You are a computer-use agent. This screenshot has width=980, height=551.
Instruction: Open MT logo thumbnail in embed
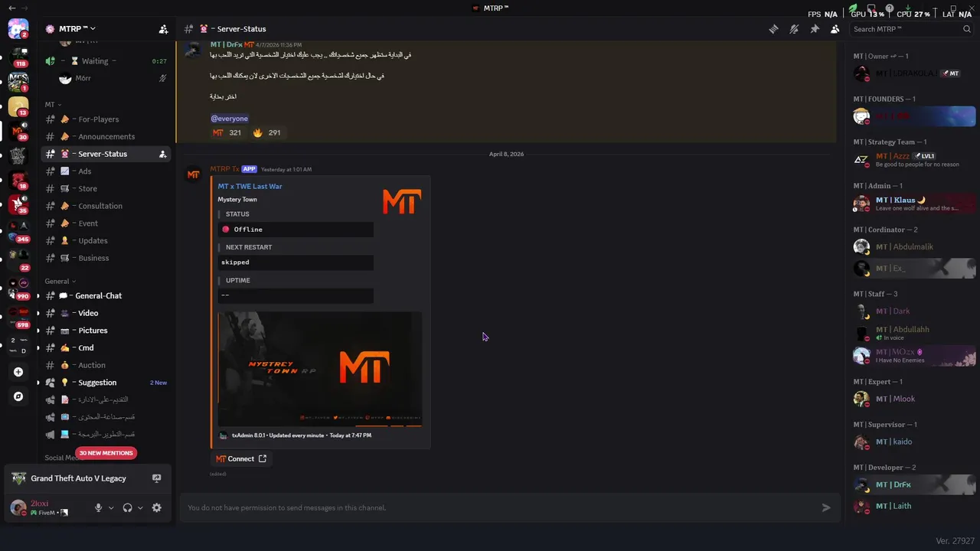pyautogui.click(x=402, y=202)
